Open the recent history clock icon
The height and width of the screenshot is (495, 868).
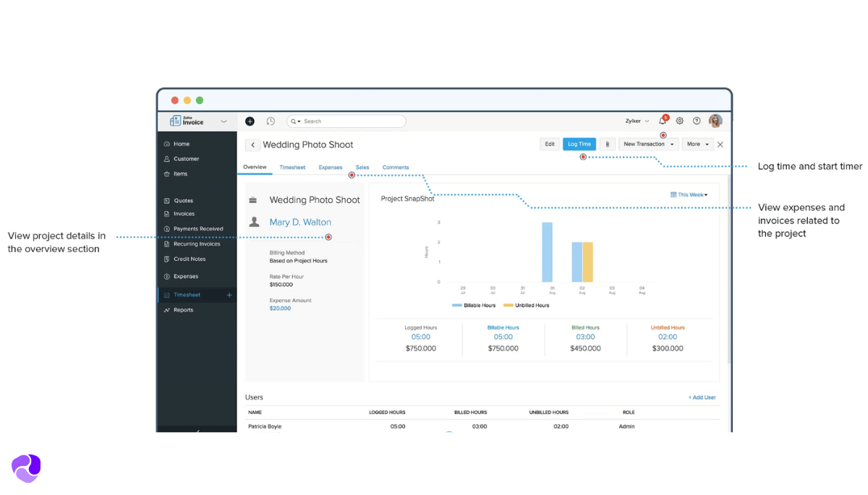pos(271,121)
